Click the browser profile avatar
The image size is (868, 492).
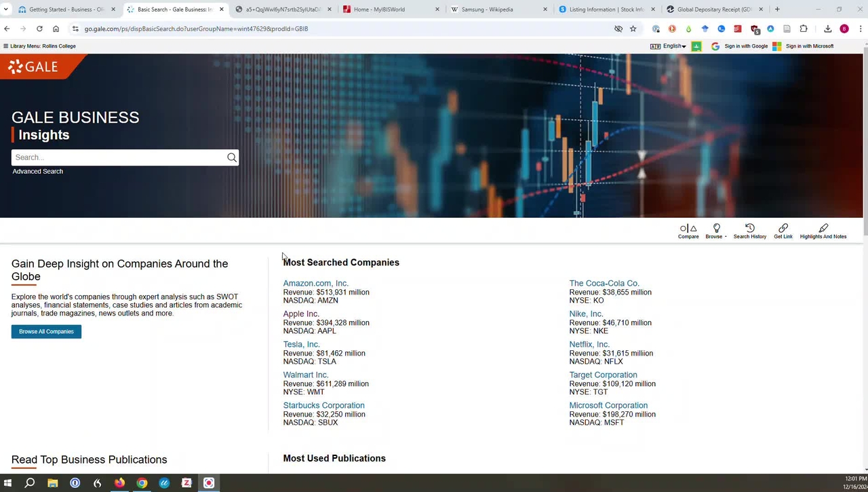[844, 29]
